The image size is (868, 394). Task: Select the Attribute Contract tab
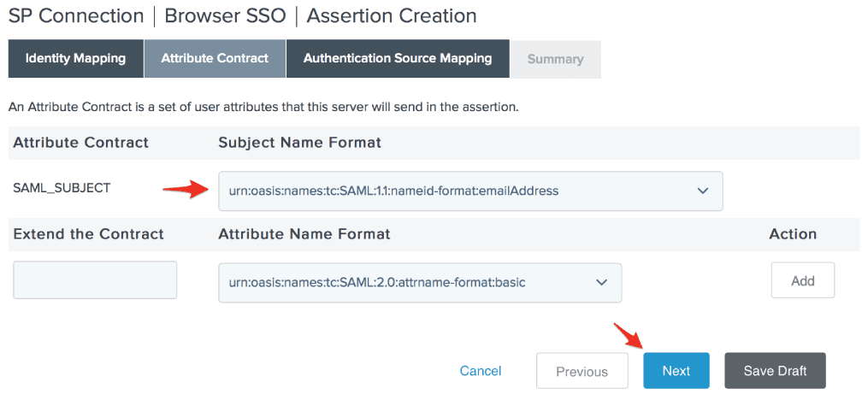(215, 59)
